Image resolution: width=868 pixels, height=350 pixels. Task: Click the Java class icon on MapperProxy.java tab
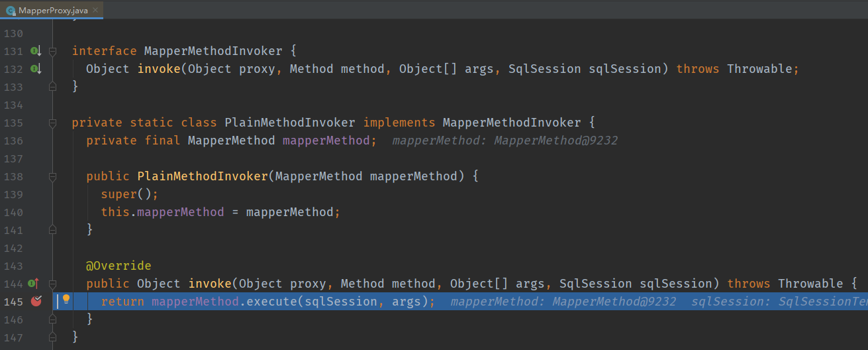pos(11,11)
